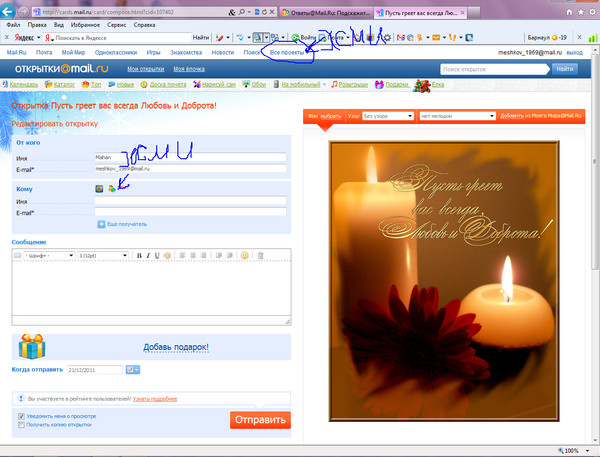The height and width of the screenshot is (457, 600).
Task: Open address book icon next to Кому
Action: click(99, 188)
